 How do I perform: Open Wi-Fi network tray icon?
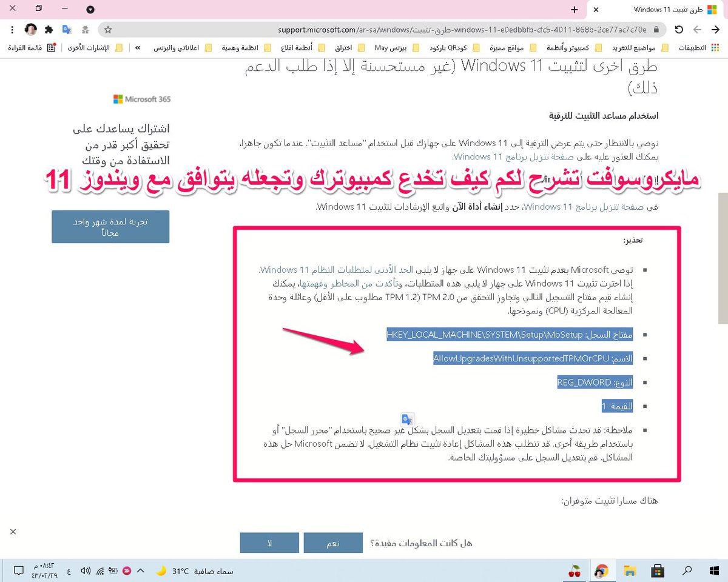coord(99,571)
